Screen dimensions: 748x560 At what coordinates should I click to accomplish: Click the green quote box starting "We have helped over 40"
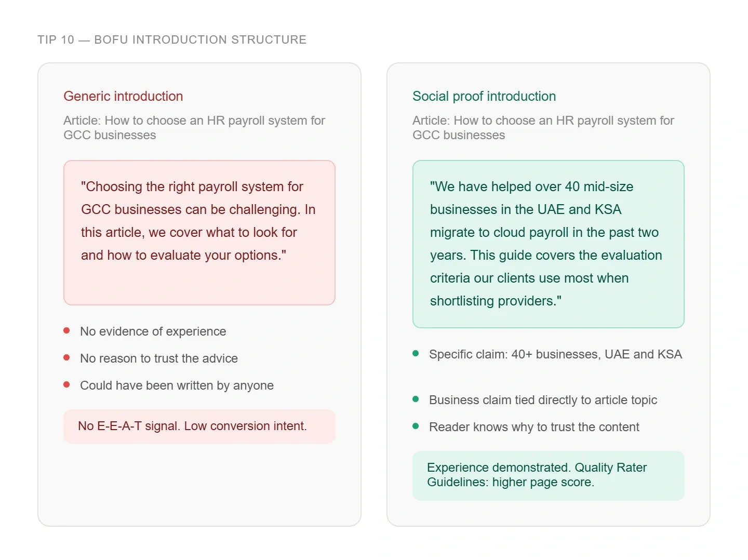pyautogui.click(x=548, y=244)
